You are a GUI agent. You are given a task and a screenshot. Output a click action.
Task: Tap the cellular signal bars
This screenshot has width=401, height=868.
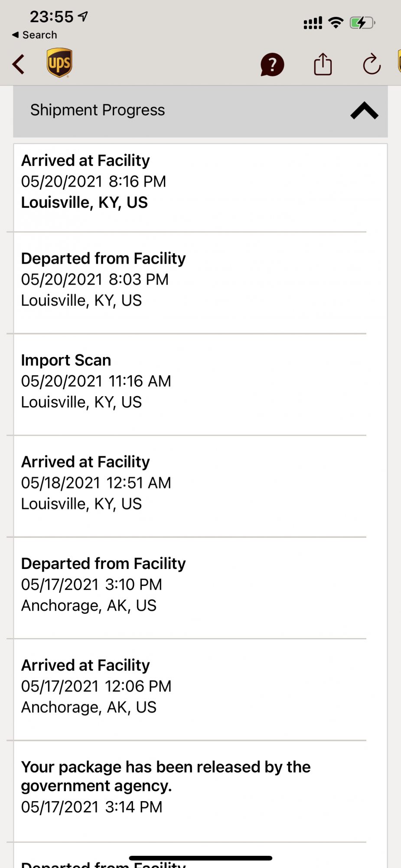click(x=313, y=23)
